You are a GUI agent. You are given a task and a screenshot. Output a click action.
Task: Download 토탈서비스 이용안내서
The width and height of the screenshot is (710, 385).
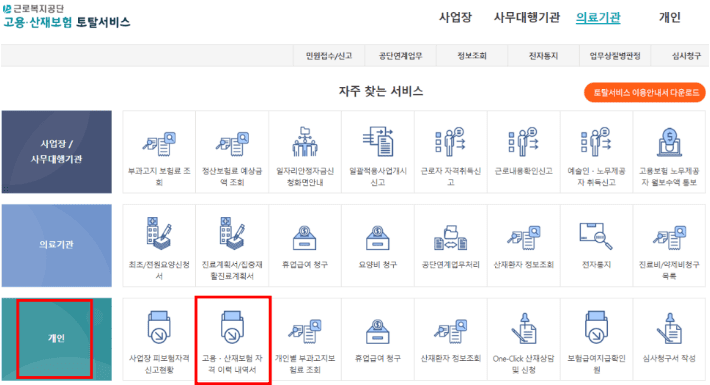(x=645, y=92)
